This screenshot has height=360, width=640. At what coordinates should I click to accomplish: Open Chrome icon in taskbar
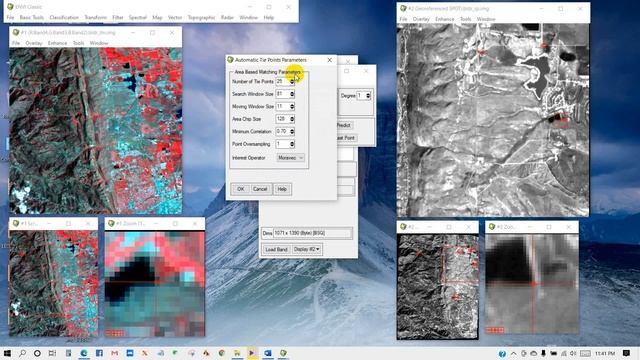[x=222, y=353]
